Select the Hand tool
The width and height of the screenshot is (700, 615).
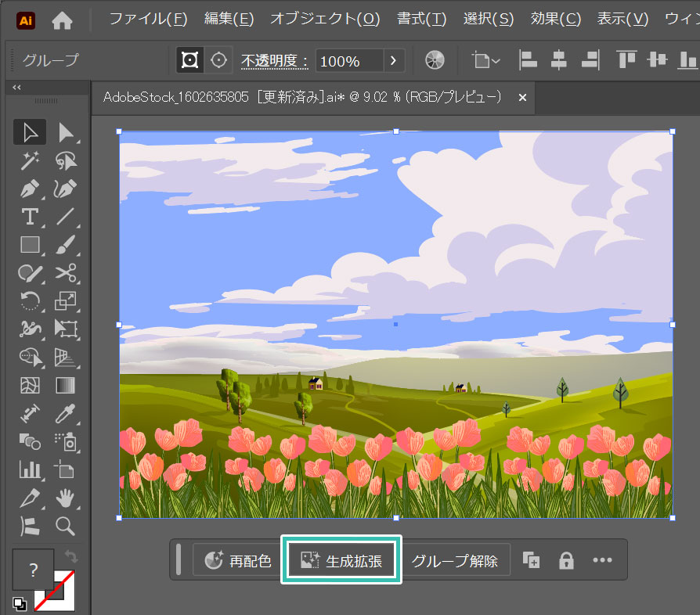coord(66,497)
